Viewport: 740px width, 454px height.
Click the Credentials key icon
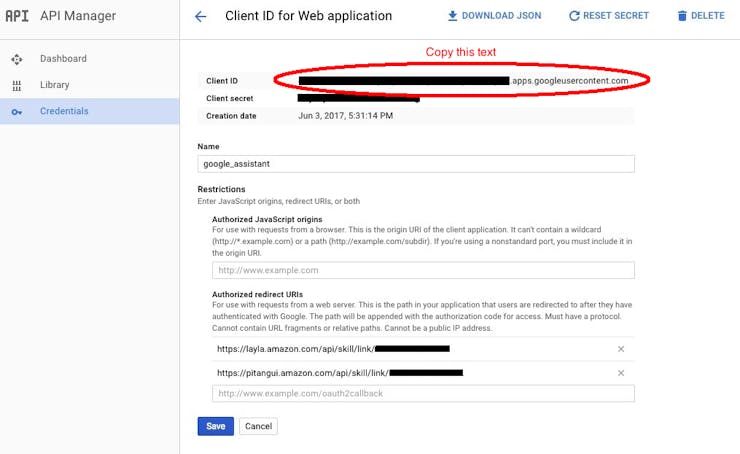pyautogui.click(x=17, y=112)
